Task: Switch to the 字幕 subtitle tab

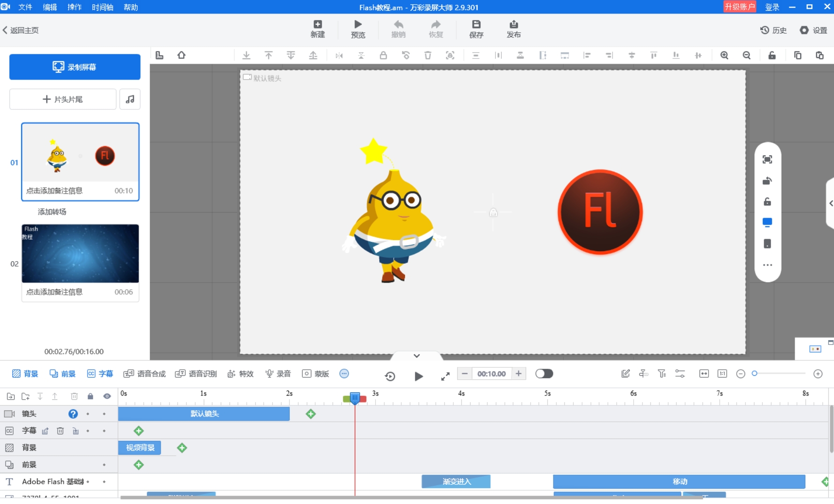Action: pos(100,373)
